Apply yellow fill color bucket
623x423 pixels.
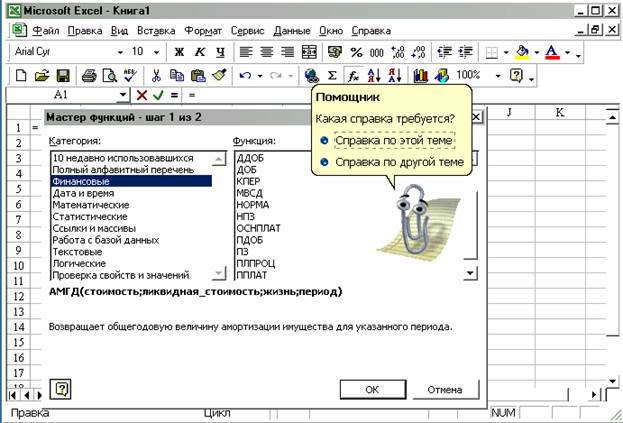[x=522, y=52]
